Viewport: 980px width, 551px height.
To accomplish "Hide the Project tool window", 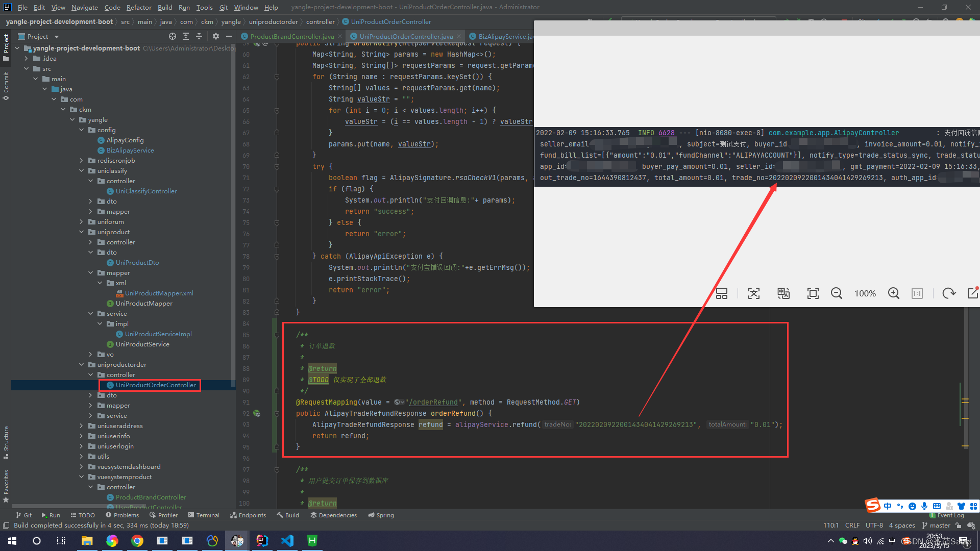I will 229,36.
